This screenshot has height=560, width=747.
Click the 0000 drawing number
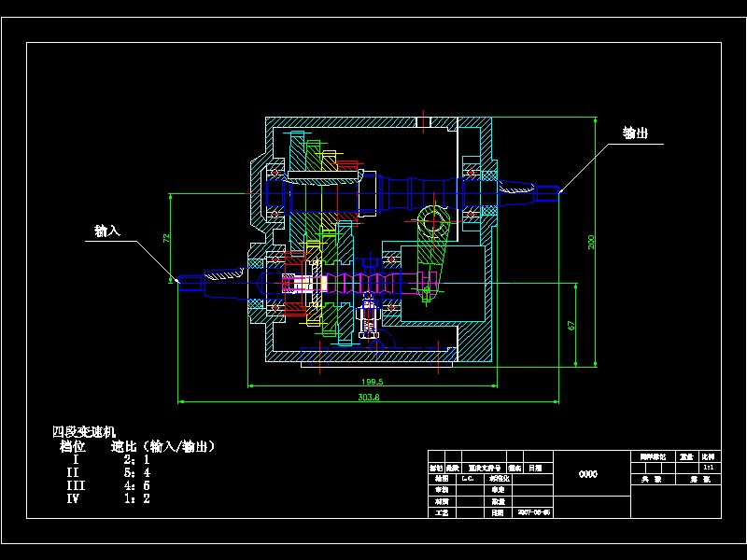coord(588,474)
